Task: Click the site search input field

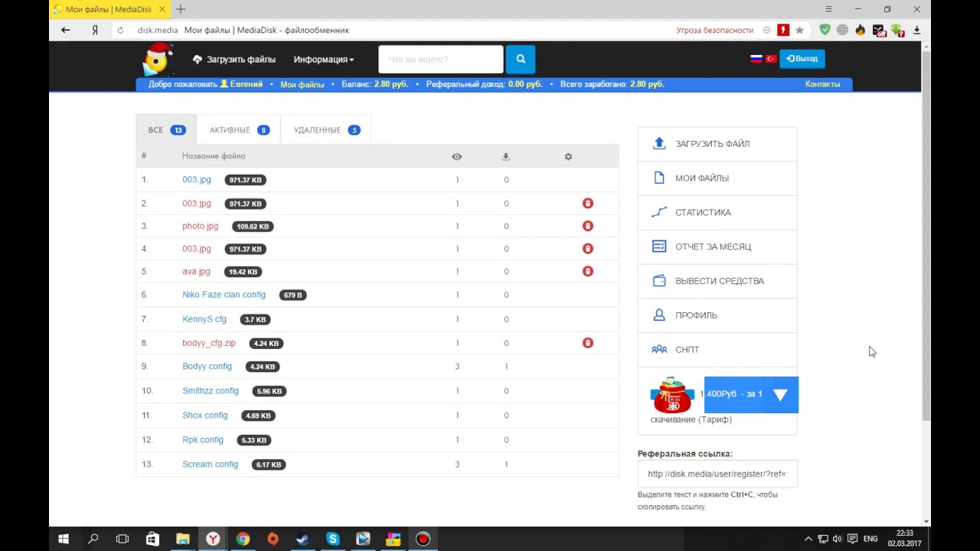Action: coord(440,59)
